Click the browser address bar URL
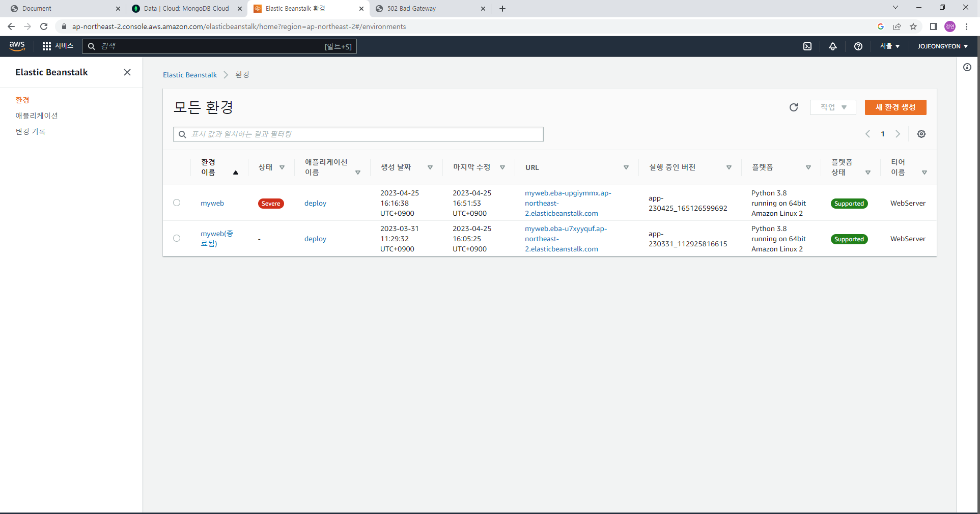 [239, 26]
